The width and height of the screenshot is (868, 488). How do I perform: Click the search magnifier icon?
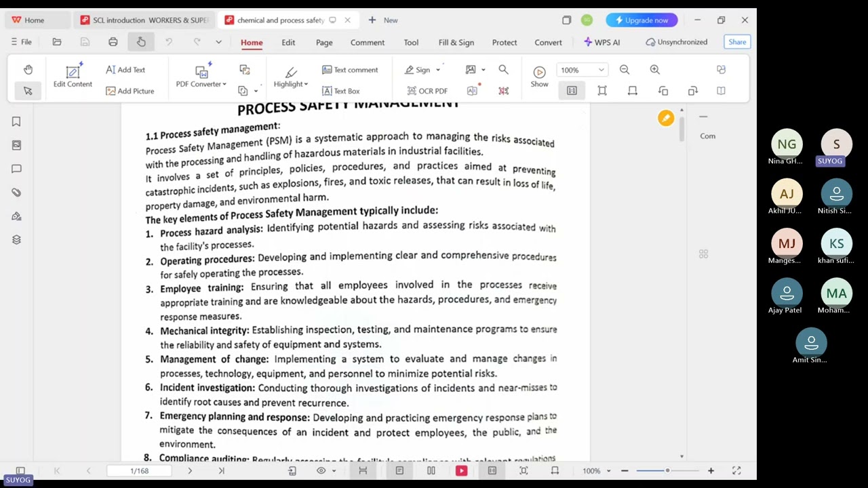coord(503,70)
